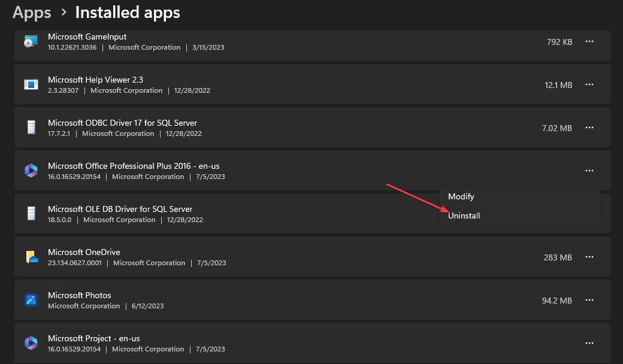The image size is (623, 364).
Task: Select the Microsoft Project - en-us title
Action: tap(94, 339)
